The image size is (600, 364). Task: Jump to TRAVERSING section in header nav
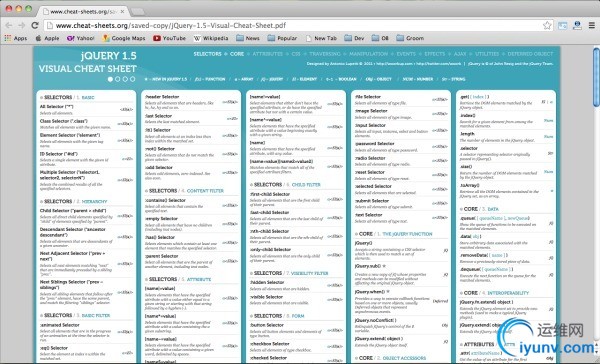325,54
